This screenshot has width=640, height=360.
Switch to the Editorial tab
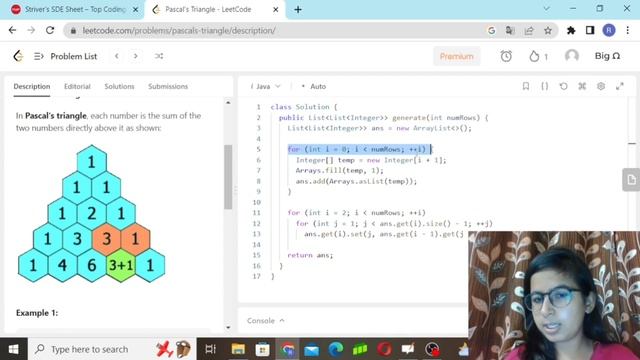(77, 87)
